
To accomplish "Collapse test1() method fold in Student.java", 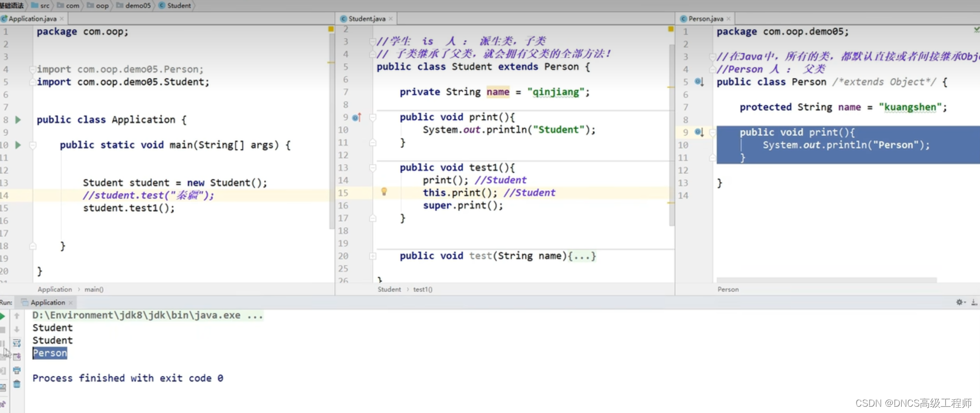I will 373,168.
